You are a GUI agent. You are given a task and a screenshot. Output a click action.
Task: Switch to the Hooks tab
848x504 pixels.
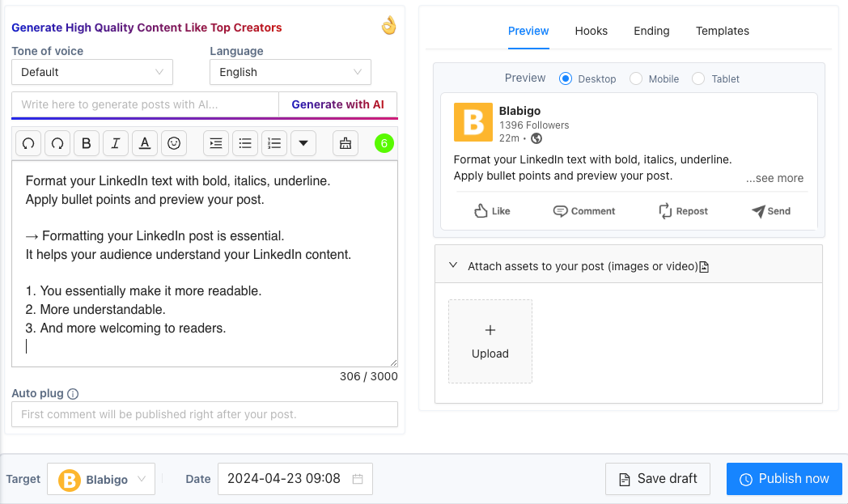591,31
